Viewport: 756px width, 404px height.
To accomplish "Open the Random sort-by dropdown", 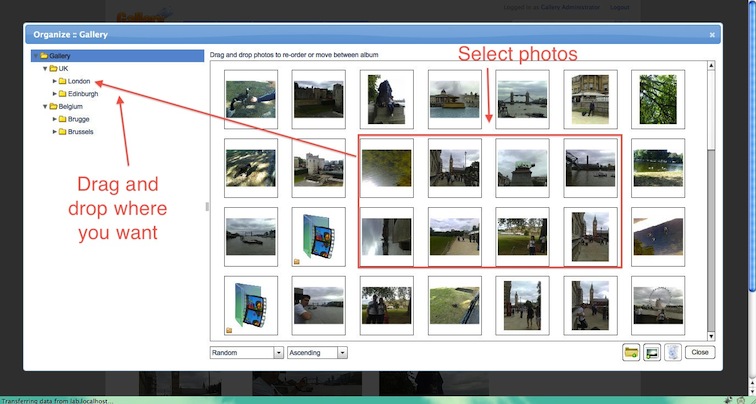I will [x=247, y=353].
